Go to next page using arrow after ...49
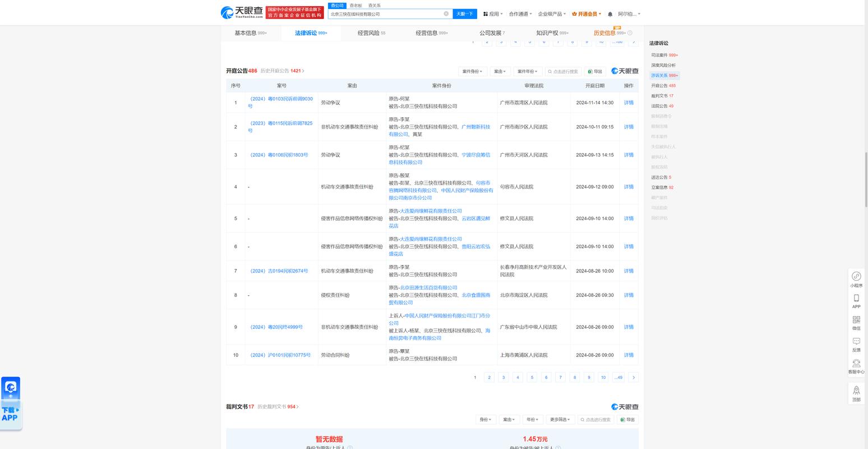Screen dimensions: 868x449 click(x=634, y=378)
